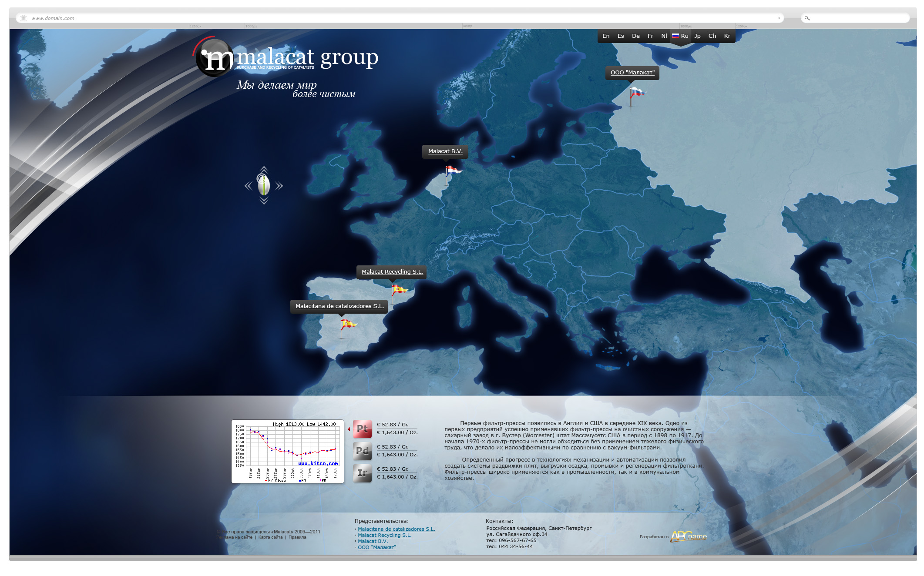This screenshot has width=924, height=576.
Task: Open footer link ООО "Малакат"
Action: (377, 547)
